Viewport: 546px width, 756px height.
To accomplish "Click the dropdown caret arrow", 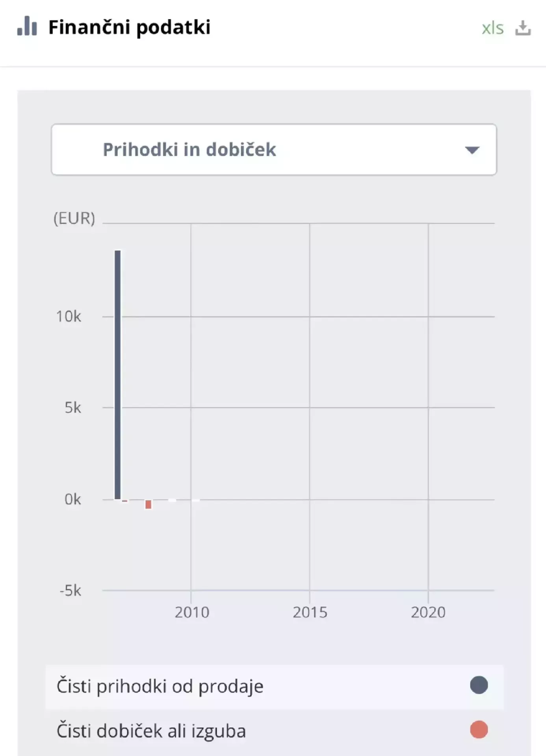I will pos(472,150).
